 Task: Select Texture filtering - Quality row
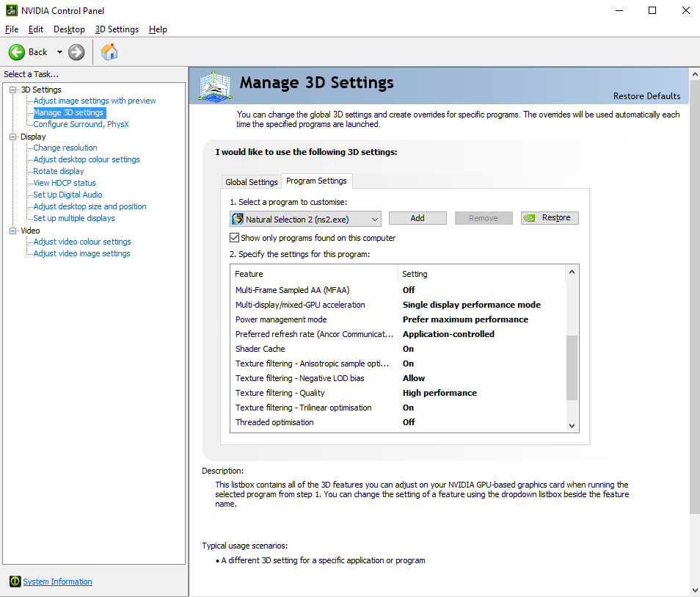398,394
